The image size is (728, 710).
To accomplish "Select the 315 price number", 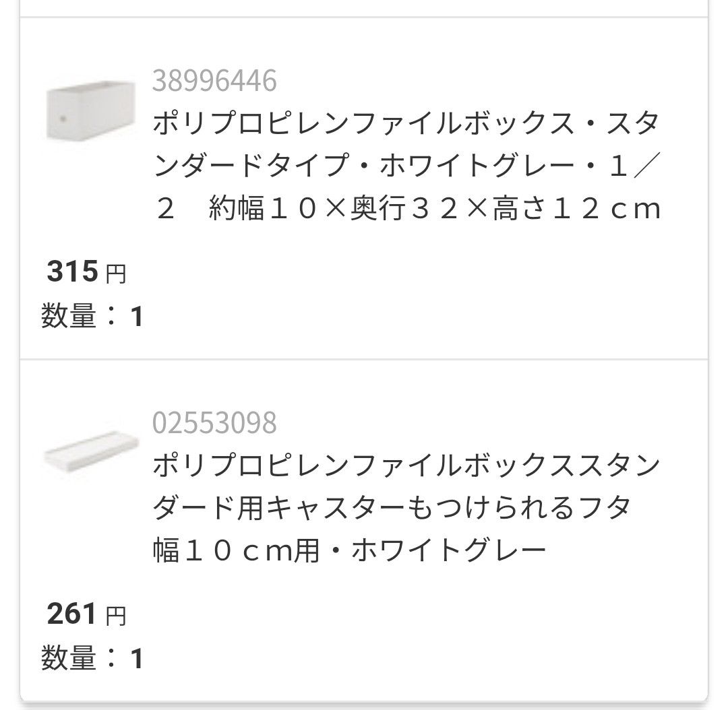I will pos(73,272).
